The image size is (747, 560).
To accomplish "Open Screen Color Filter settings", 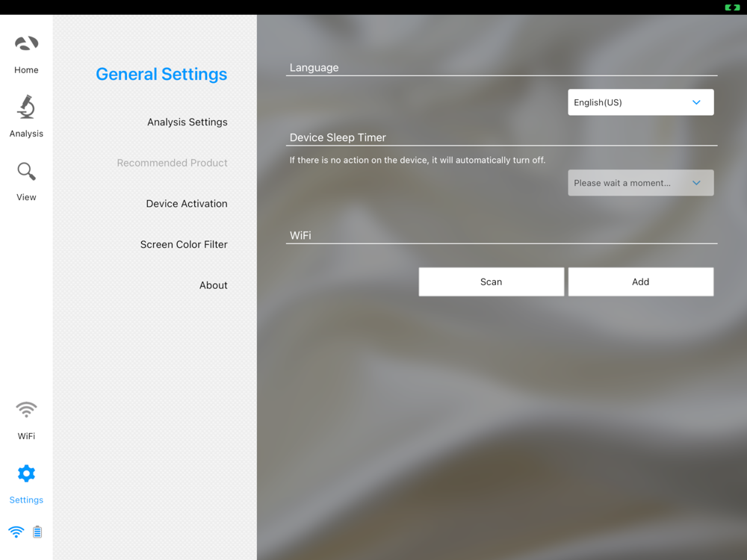I will pos(184,244).
